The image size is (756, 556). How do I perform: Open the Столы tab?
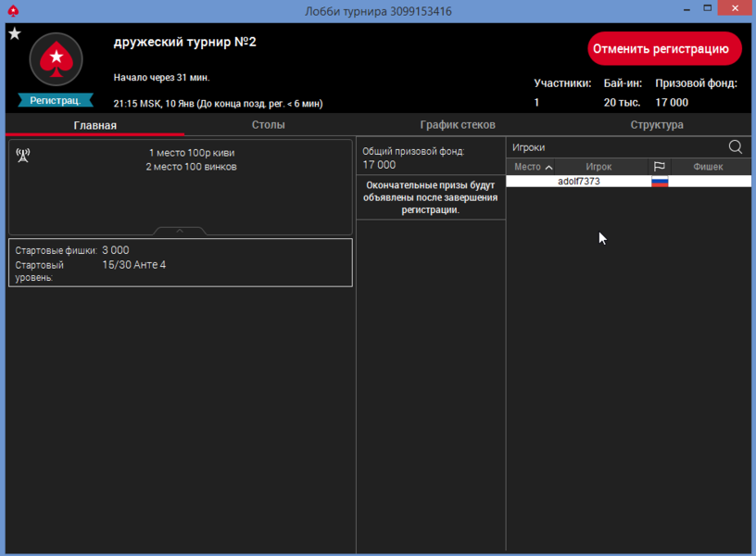[x=268, y=125]
